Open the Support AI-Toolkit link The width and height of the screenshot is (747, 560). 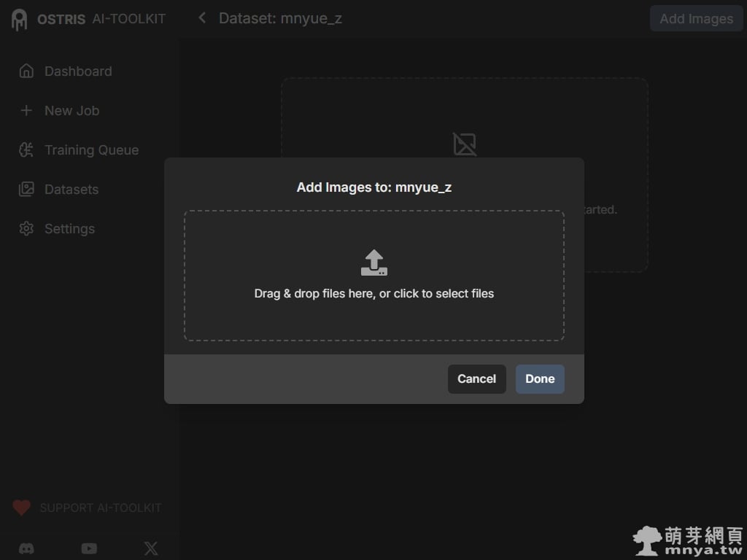click(x=100, y=507)
